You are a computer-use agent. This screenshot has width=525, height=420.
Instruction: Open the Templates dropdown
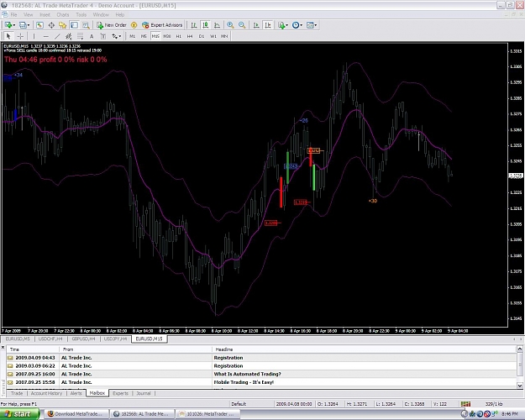point(312,25)
